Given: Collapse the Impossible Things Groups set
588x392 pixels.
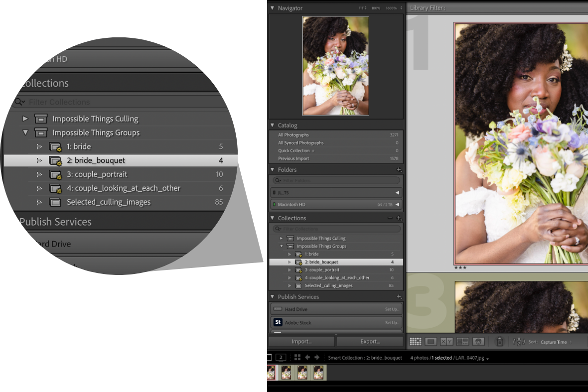Looking at the screenshot, I should pos(282,246).
